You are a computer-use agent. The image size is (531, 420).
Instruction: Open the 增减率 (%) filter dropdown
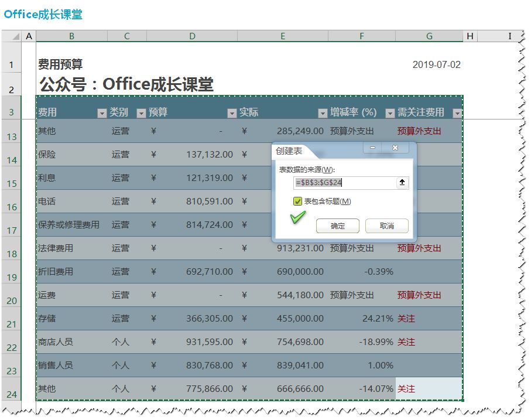(x=390, y=113)
